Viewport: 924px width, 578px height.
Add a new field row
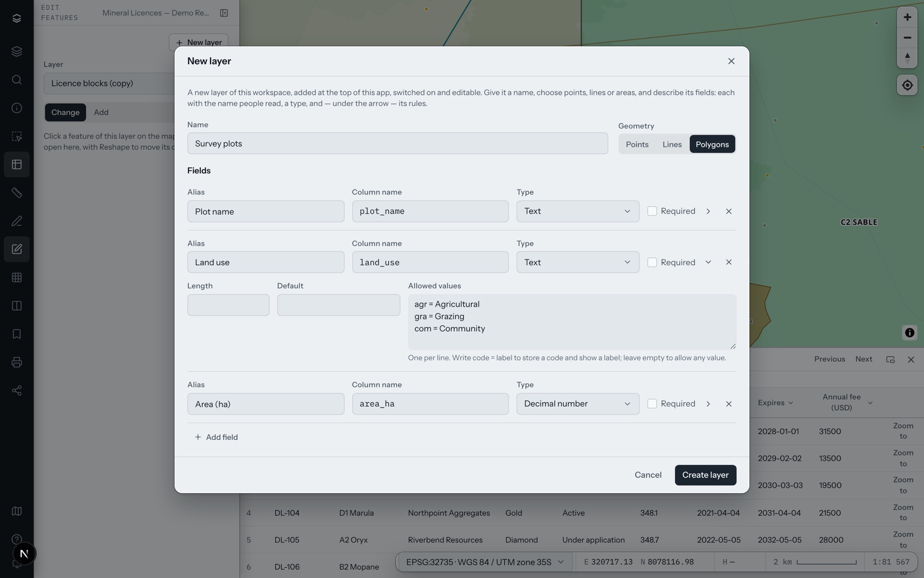[216, 437]
